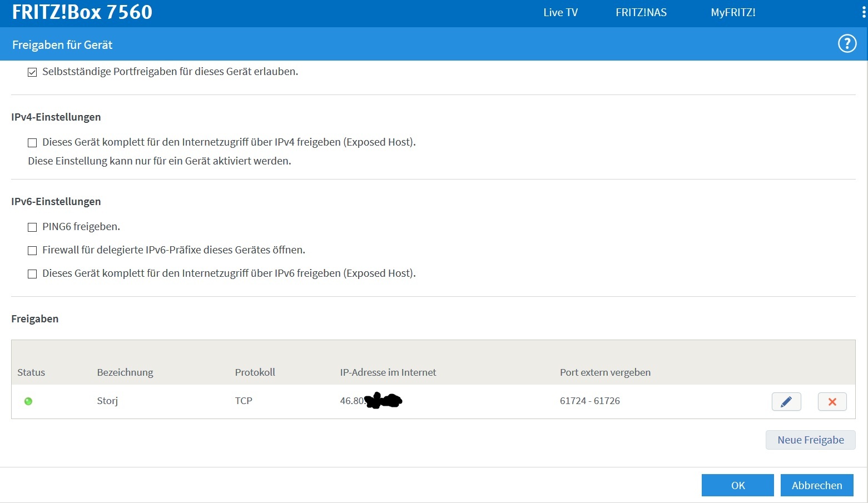Select the TCP protocol cell
The width and height of the screenshot is (868, 503).
[244, 401]
